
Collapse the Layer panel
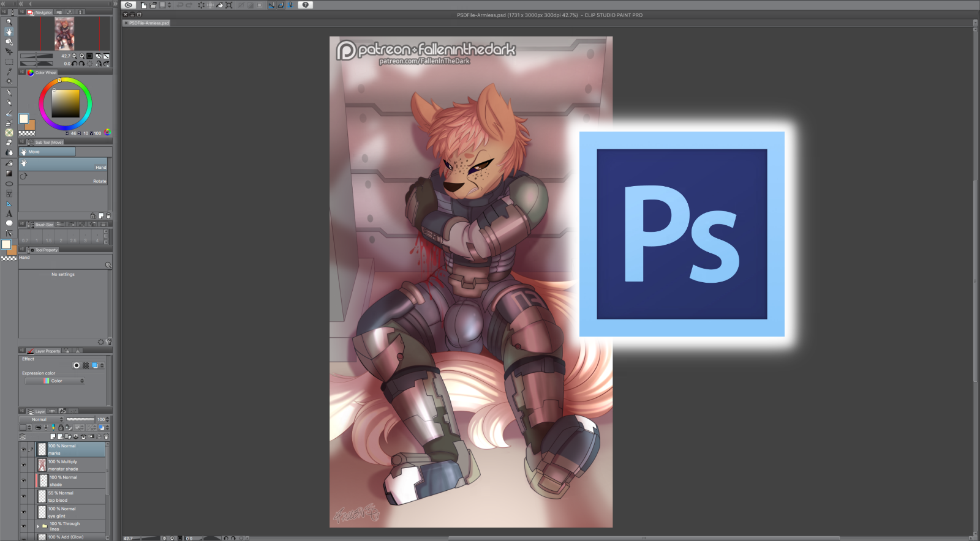pyautogui.click(x=22, y=411)
